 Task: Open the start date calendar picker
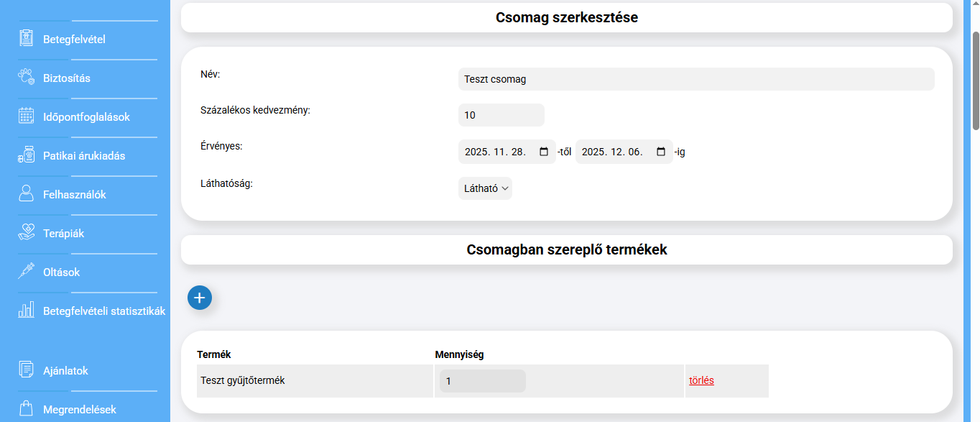coord(544,152)
